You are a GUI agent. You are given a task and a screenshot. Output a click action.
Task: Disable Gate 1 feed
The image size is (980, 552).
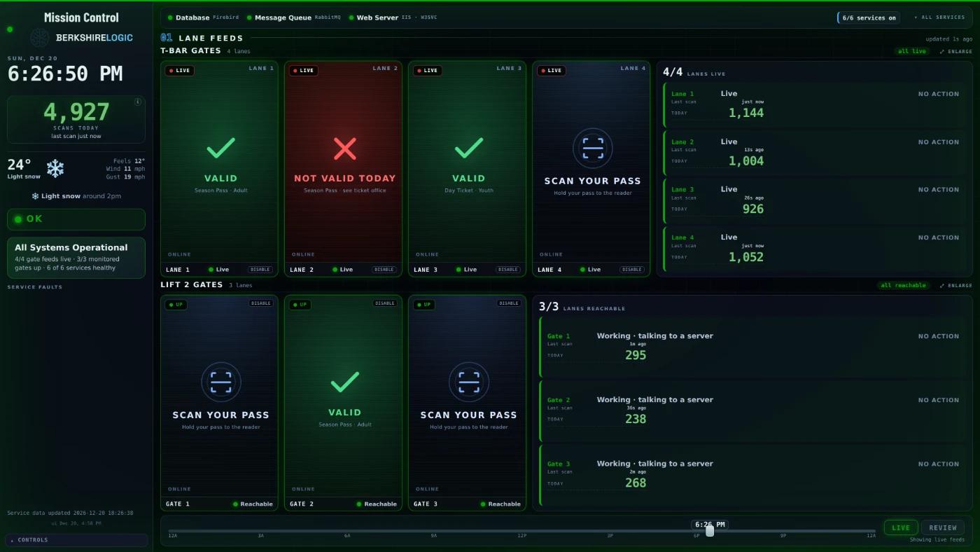[261, 303]
